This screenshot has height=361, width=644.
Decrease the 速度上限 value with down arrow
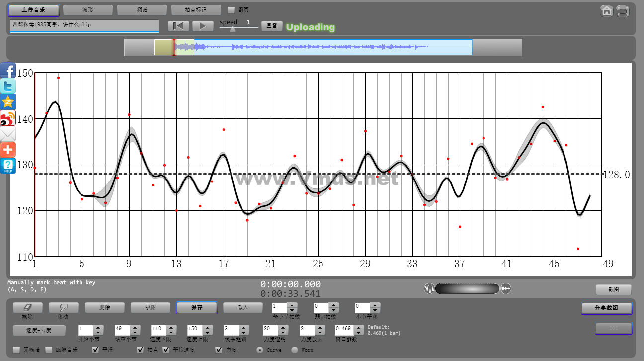pyautogui.click(x=207, y=332)
